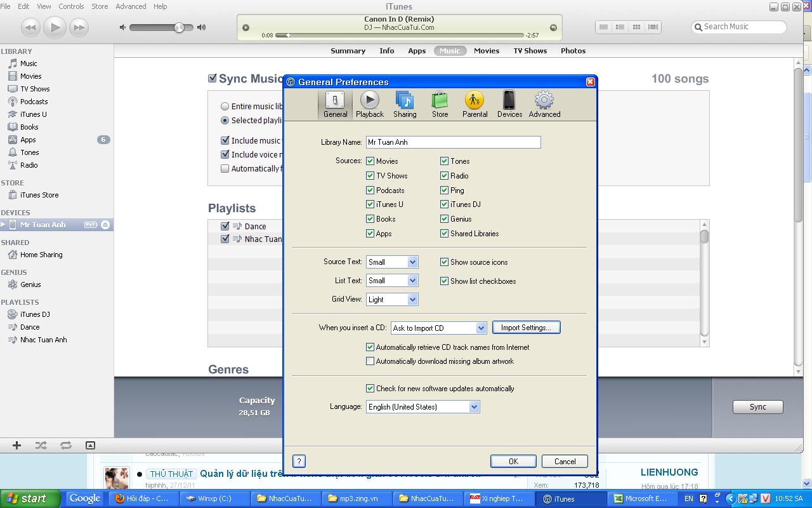
Task: Select Apps in the sidebar
Action: pyautogui.click(x=28, y=140)
